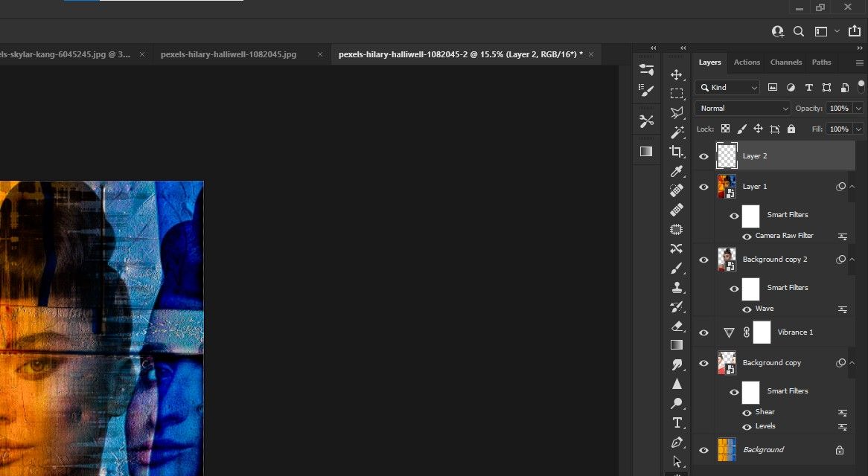Filter layers by adjustment layers icon
Image resolution: width=868 pixels, height=476 pixels.
tap(791, 87)
